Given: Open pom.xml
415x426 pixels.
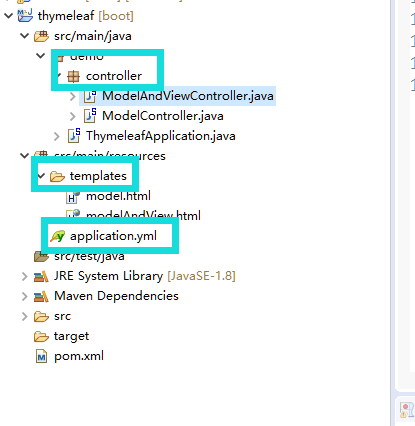Looking at the screenshot, I should 79,356.
